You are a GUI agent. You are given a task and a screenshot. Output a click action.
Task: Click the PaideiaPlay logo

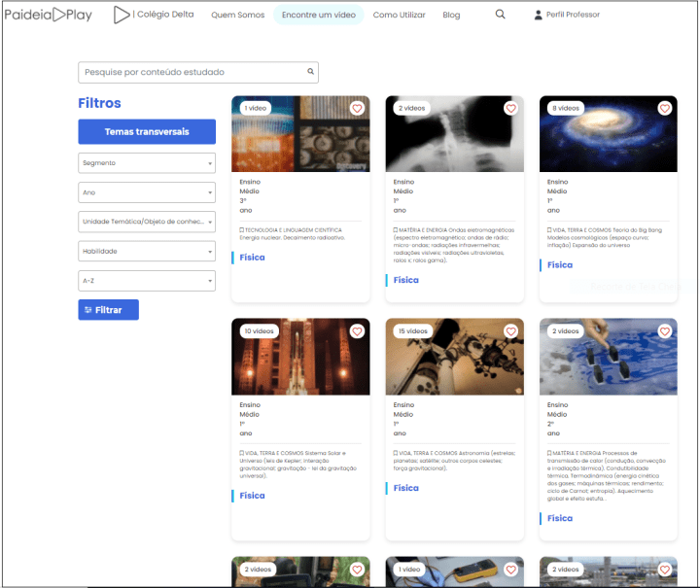click(x=49, y=15)
